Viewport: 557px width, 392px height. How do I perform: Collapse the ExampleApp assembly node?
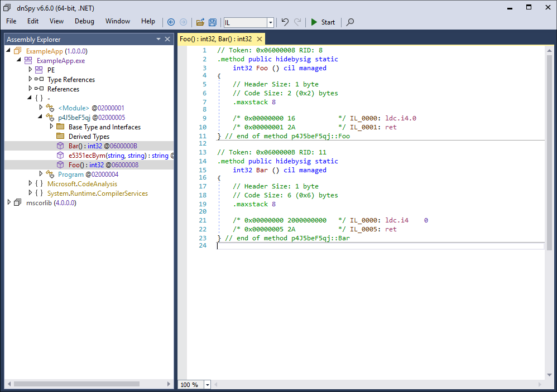8,51
